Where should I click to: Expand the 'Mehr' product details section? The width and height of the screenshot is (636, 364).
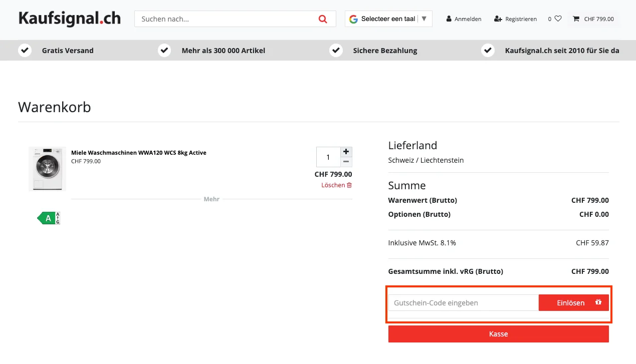pyautogui.click(x=211, y=199)
